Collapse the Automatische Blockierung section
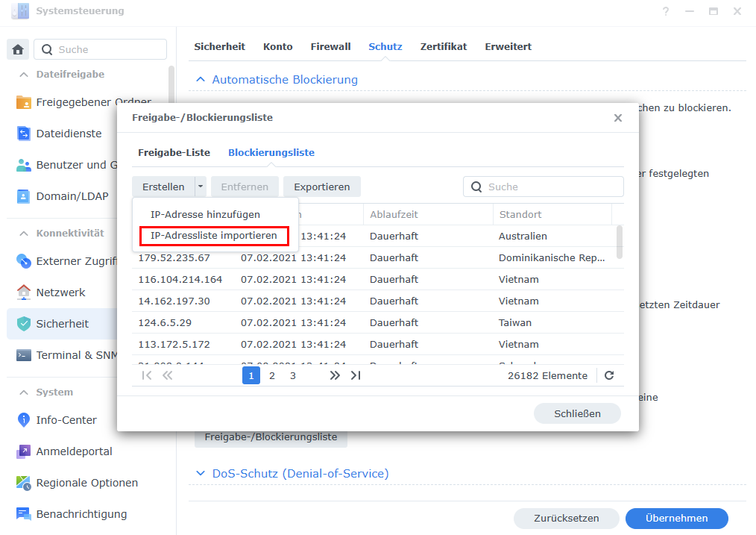 pos(200,80)
